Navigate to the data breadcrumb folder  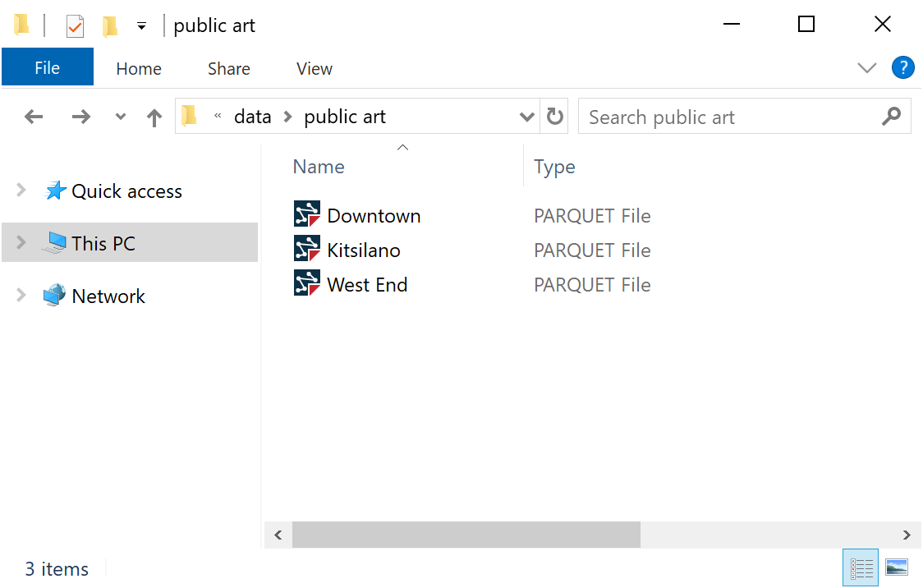[252, 116]
